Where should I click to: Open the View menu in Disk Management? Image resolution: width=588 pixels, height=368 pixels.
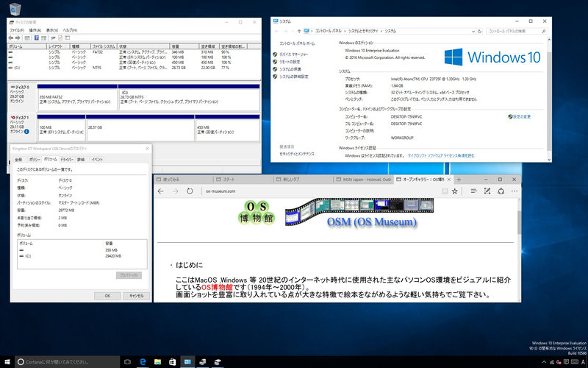pyautogui.click(x=52, y=30)
